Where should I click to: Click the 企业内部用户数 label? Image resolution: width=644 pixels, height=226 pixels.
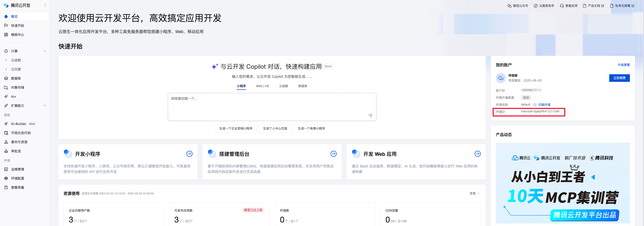tap(79, 211)
